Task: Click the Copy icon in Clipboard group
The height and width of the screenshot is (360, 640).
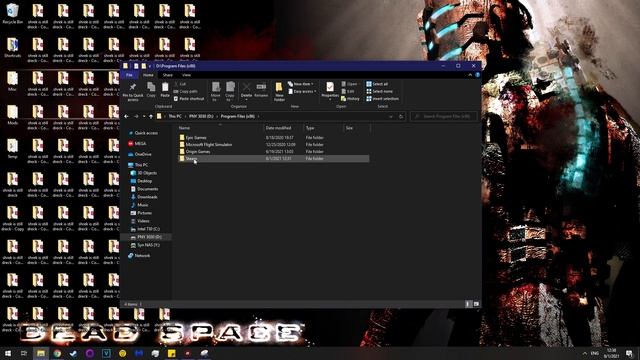Action: click(151, 90)
